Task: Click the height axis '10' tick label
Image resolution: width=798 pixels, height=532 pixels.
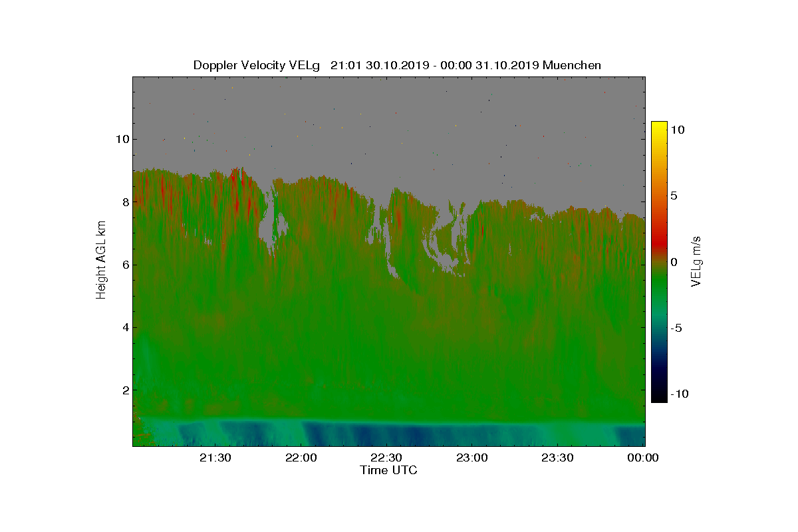Action: pos(121,139)
